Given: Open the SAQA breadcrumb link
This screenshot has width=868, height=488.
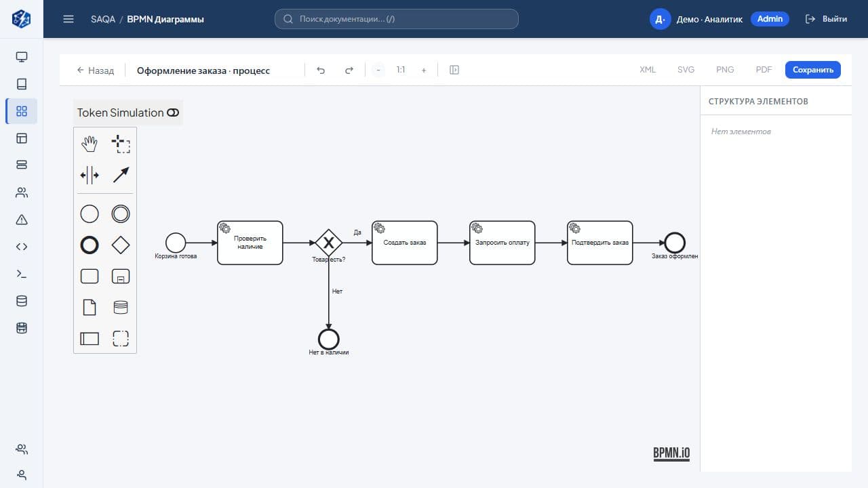Looking at the screenshot, I should point(103,19).
